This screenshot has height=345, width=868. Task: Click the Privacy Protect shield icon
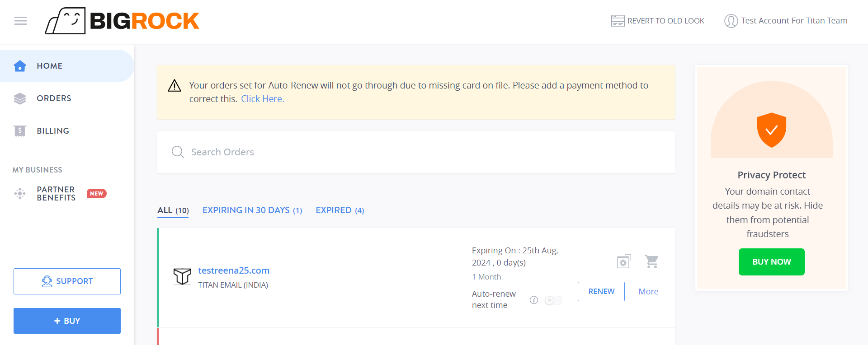(772, 130)
